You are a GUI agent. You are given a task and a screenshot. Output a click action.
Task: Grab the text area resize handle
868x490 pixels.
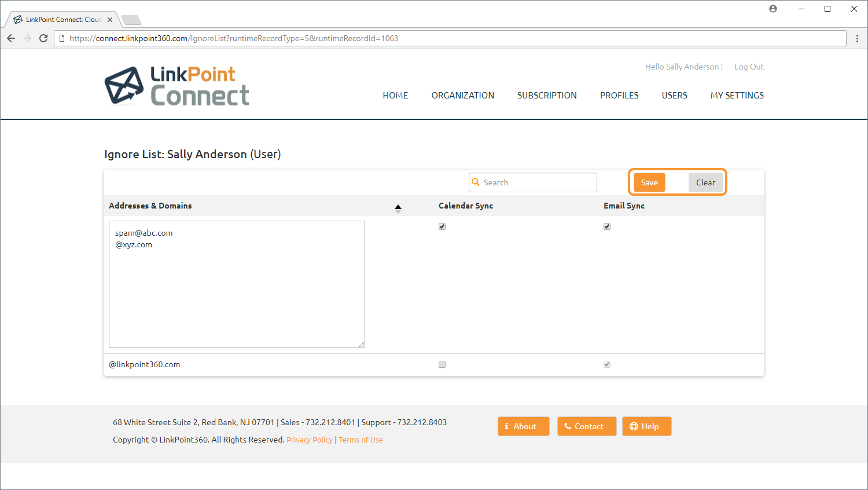point(362,345)
